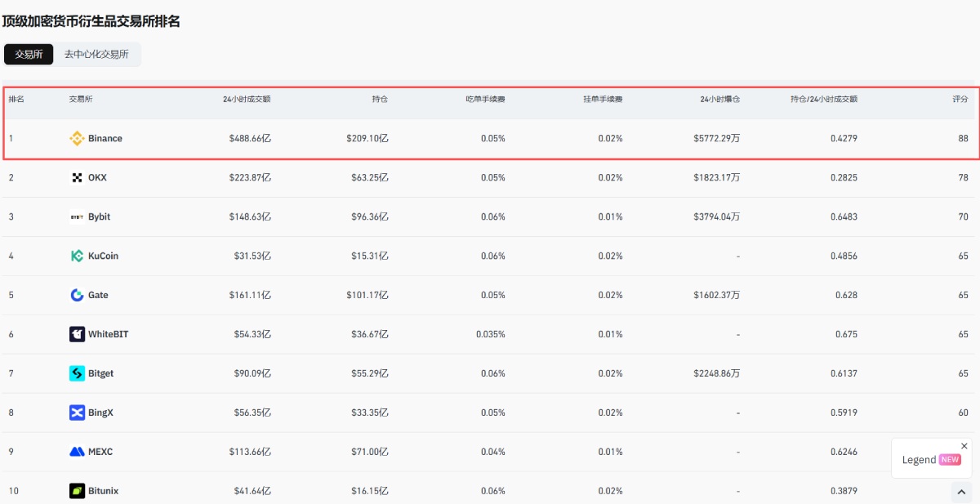Click Bitunix volume $41.64亿

[x=252, y=492]
